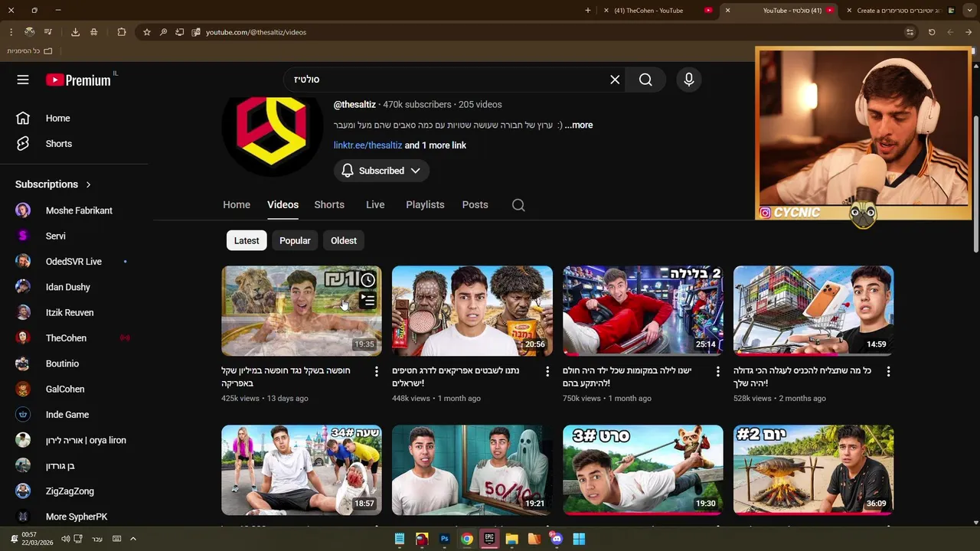
Task: Click the zoom magnifier in address bar
Action: [163, 32]
